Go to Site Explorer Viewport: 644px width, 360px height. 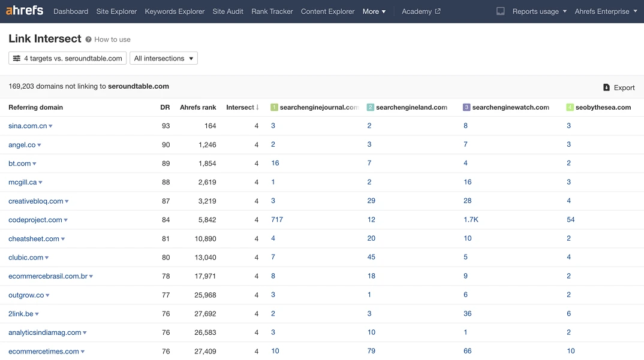[x=116, y=11]
